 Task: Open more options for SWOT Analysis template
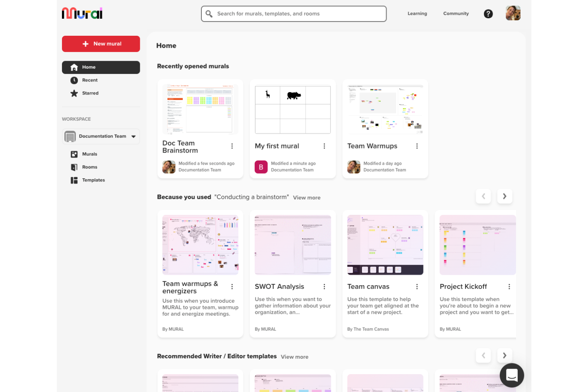click(324, 287)
